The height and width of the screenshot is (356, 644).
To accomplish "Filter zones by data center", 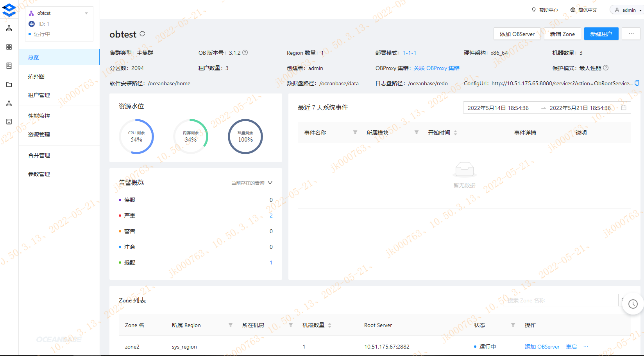I will 291,325.
